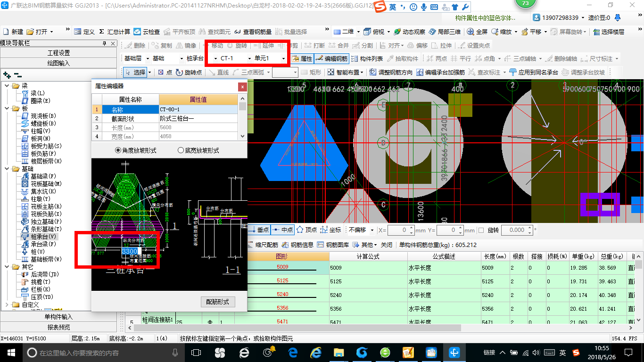
Task: Click the rotation angle 0.000 field
Action: point(513,230)
